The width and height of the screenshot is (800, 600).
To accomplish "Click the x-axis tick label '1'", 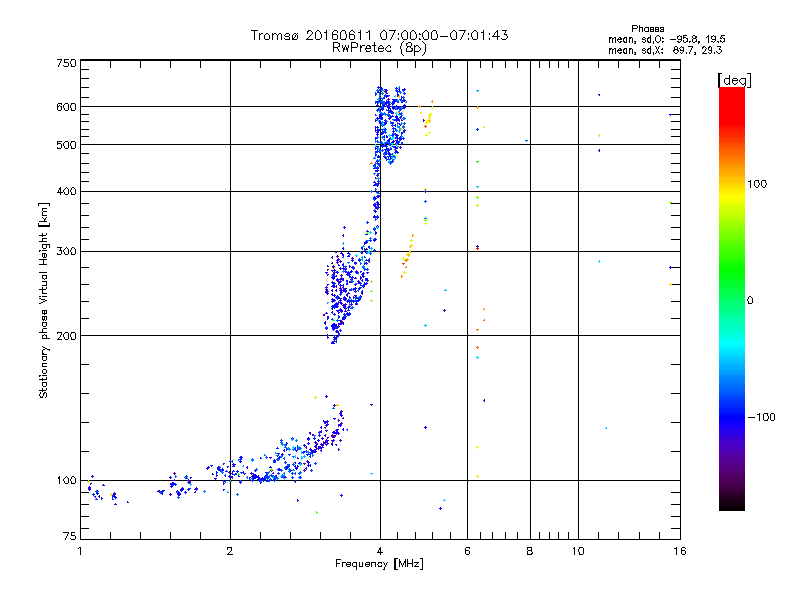I will (80, 551).
